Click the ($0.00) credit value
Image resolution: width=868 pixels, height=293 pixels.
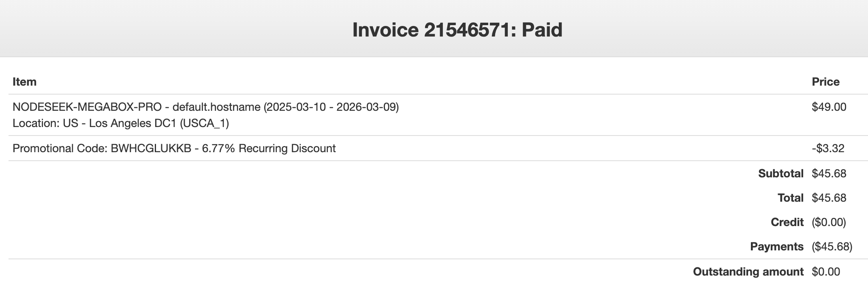[x=829, y=222]
